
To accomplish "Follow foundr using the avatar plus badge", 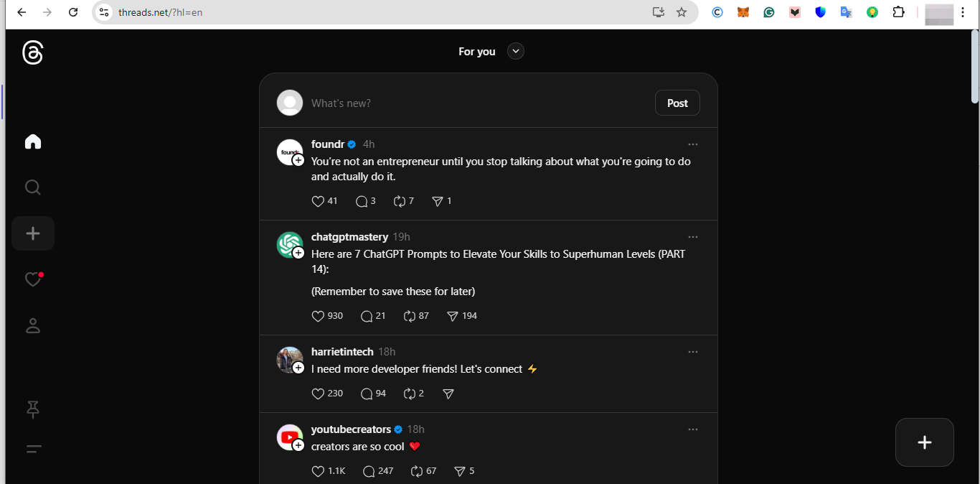I will point(298,159).
